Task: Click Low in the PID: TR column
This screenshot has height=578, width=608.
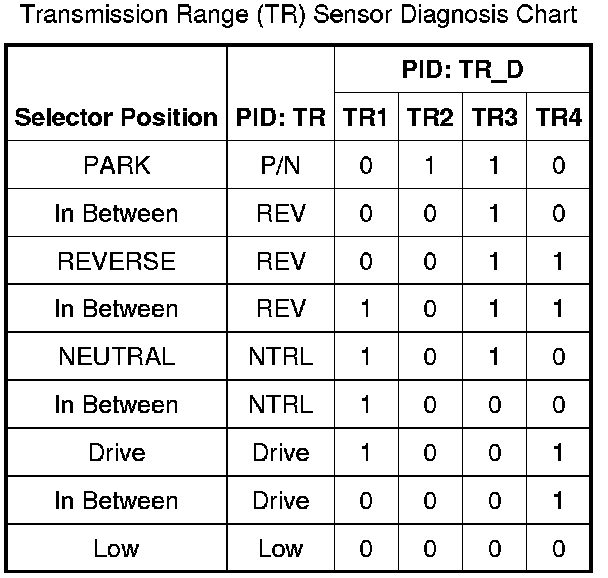Action: pyautogui.click(x=281, y=548)
